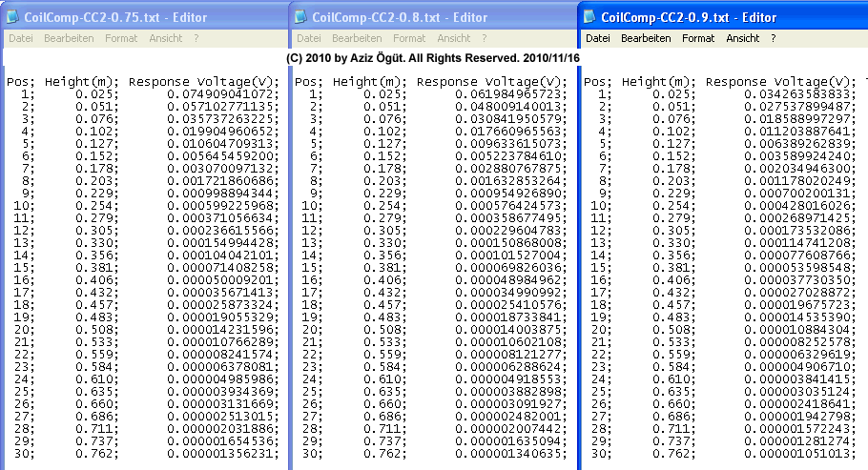Click the Notepad icon of CoilComp-CC2-0.8.txt window
868x470 pixels.
(302, 16)
